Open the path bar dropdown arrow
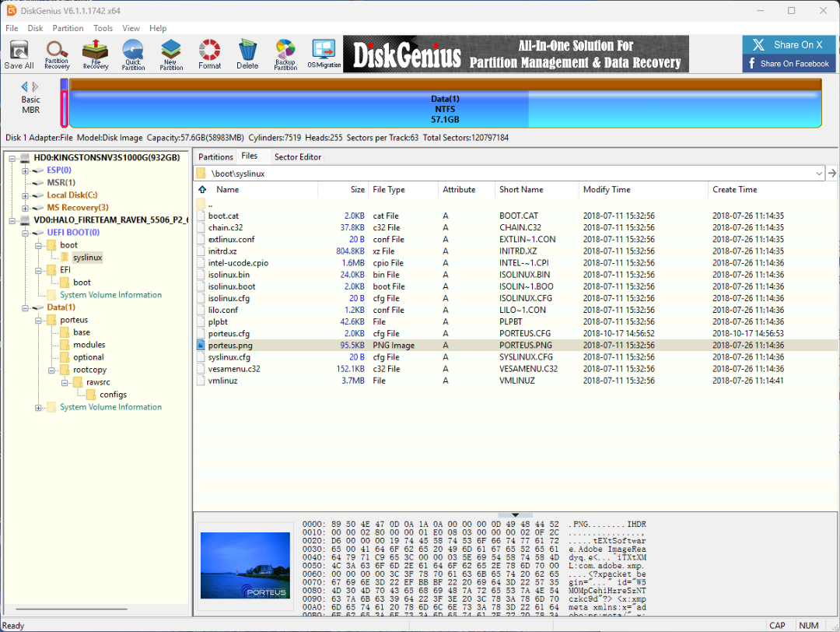840x632 pixels. pyautogui.click(x=819, y=174)
